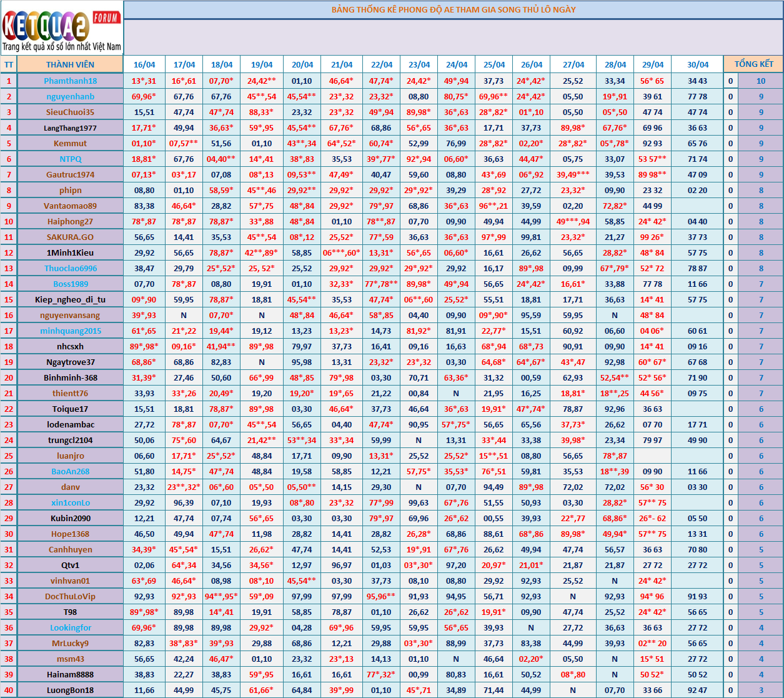Select the 27/04 date column header

coord(573,64)
